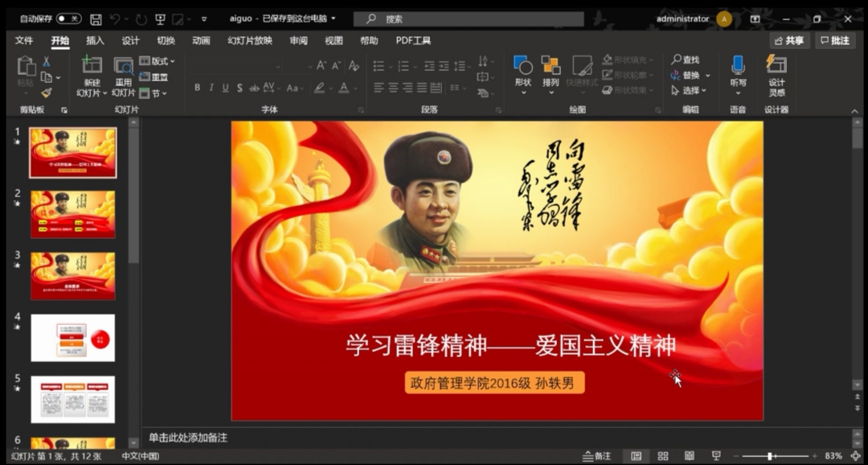Image resolution: width=868 pixels, height=465 pixels.
Task: Switch to the 插入 tab
Action: click(x=95, y=40)
